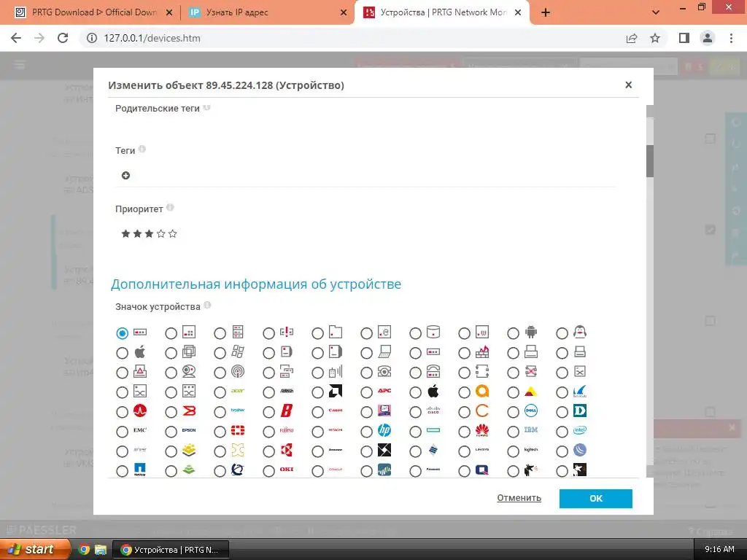Toggle the Chrome side panel
The width and height of the screenshot is (747, 560).
684,38
